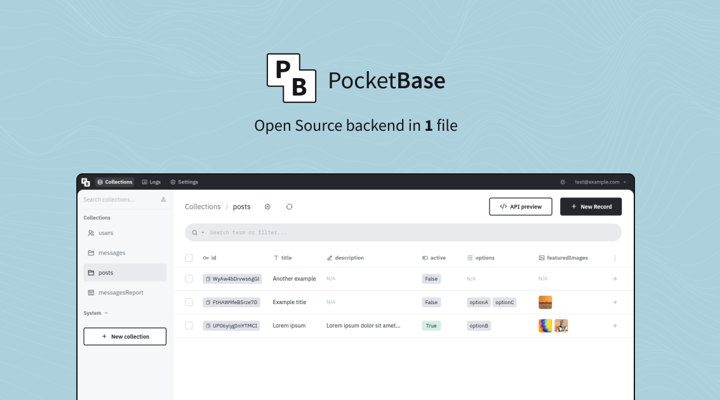Open the messagesReport view collection

[124, 293]
